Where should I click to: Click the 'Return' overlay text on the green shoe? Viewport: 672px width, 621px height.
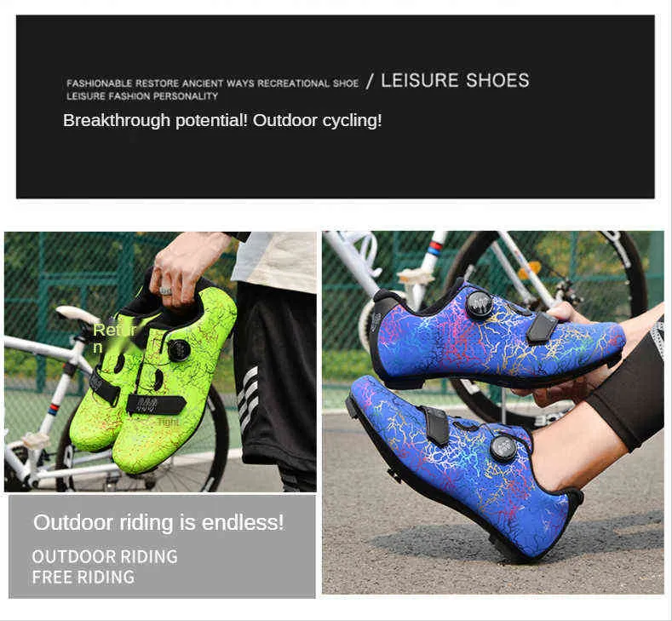tap(114, 337)
